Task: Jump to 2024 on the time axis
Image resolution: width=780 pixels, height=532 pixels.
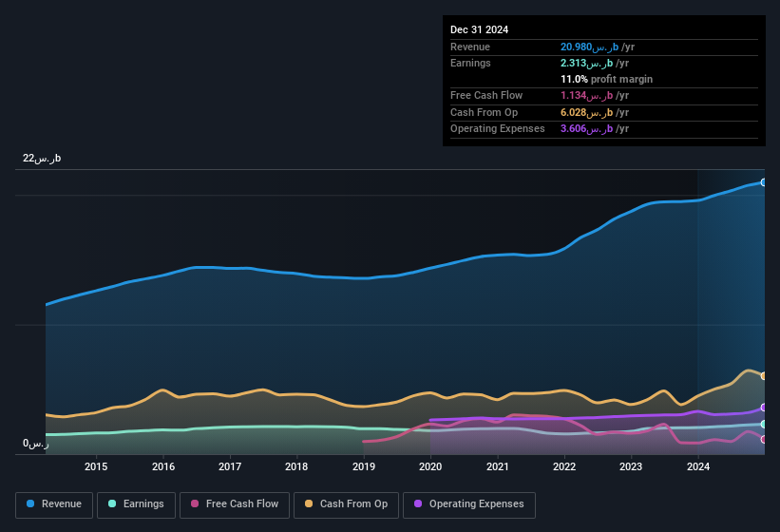Action: (698, 466)
